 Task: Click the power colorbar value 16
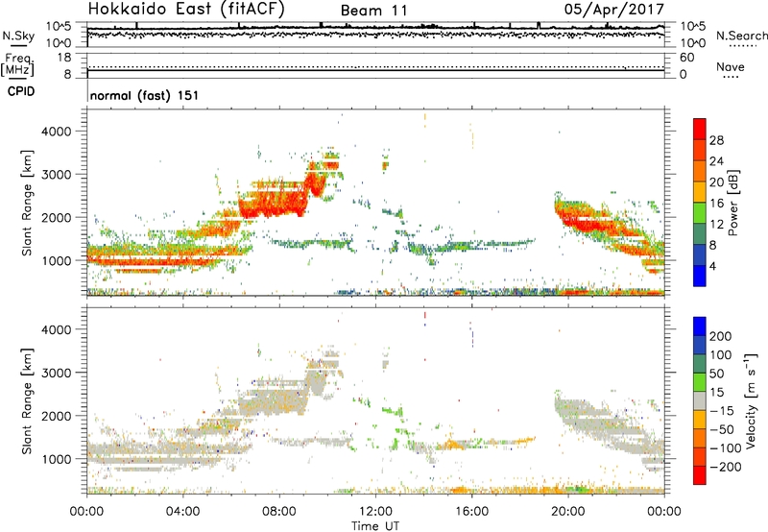[x=716, y=204]
